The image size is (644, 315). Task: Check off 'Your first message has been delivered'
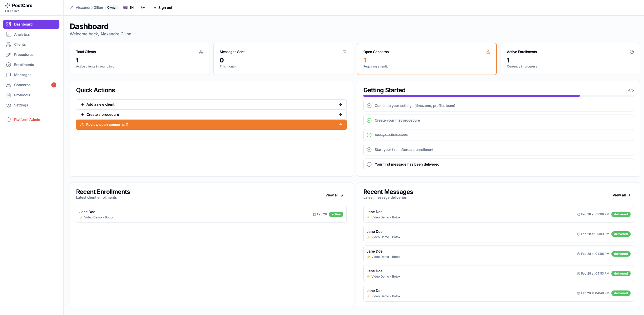pyautogui.click(x=369, y=164)
